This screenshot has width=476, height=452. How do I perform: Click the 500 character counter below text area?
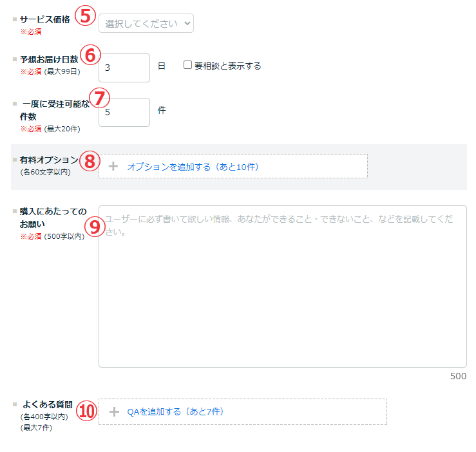tap(458, 376)
